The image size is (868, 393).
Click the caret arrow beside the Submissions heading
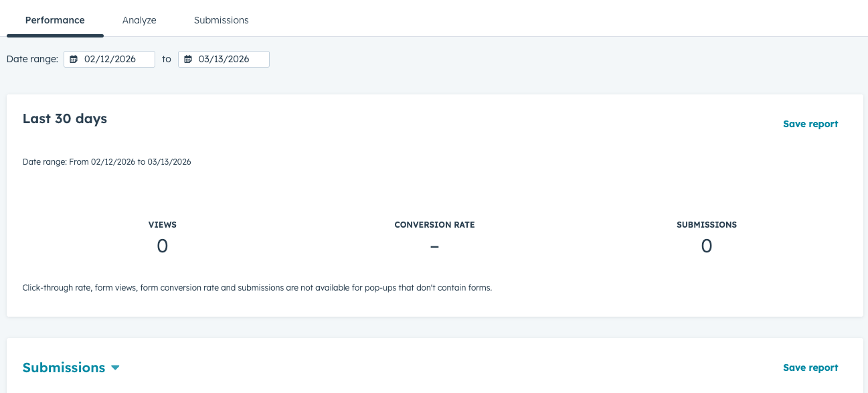tap(115, 368)
